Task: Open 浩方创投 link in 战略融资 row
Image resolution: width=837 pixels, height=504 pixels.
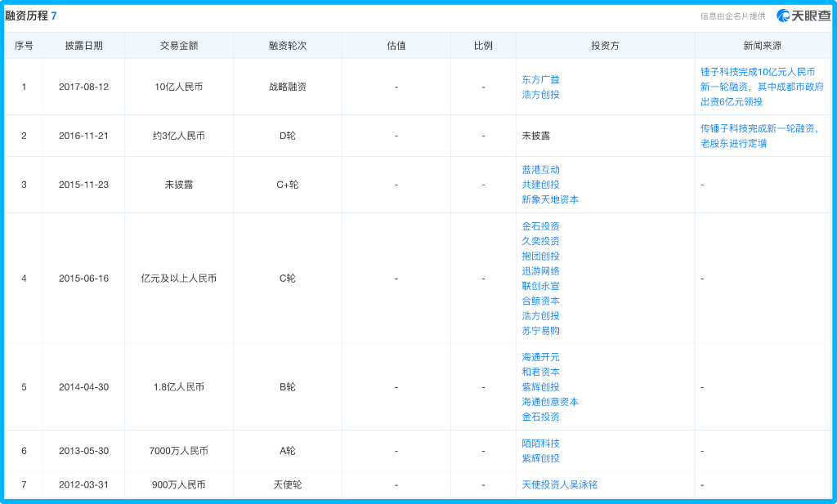Action: (540, 95)
